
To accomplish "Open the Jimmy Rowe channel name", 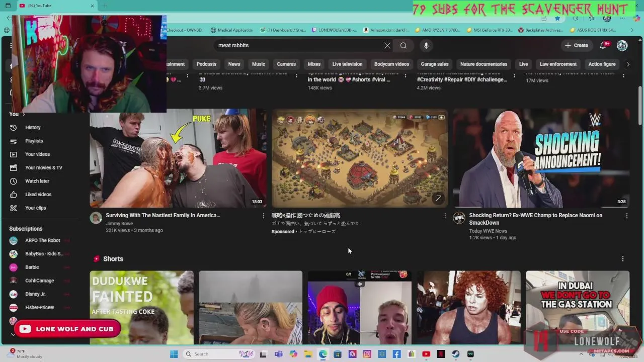I will click(x=119, y=224).
